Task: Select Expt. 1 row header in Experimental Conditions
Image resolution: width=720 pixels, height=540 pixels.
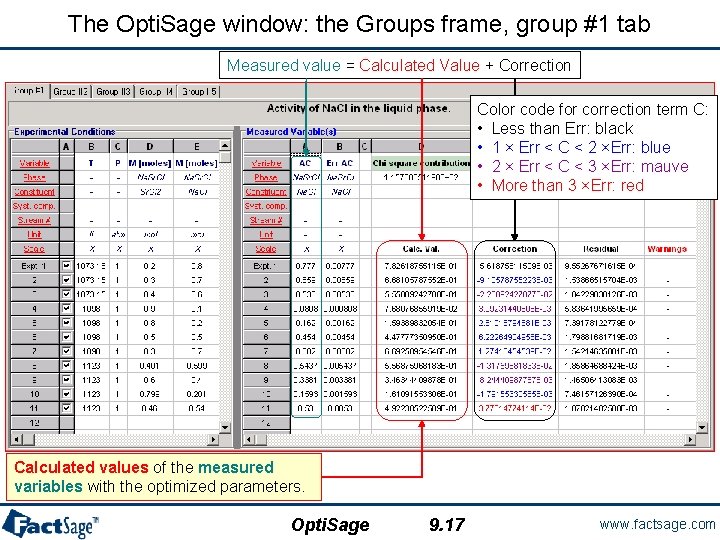Action: pos(34,266)
